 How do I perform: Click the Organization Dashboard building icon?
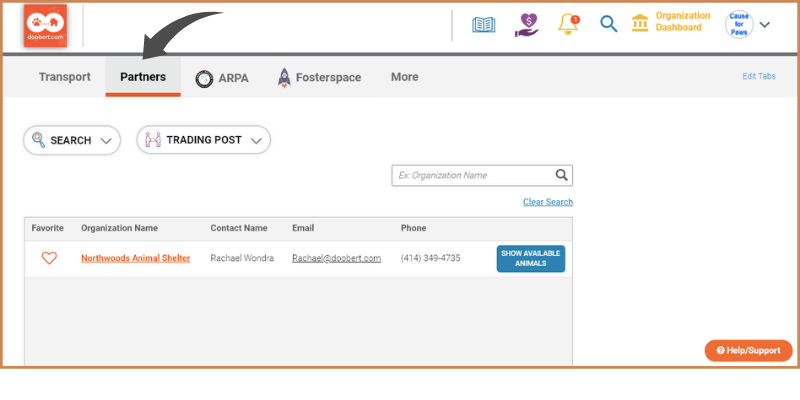pos(640,23)
